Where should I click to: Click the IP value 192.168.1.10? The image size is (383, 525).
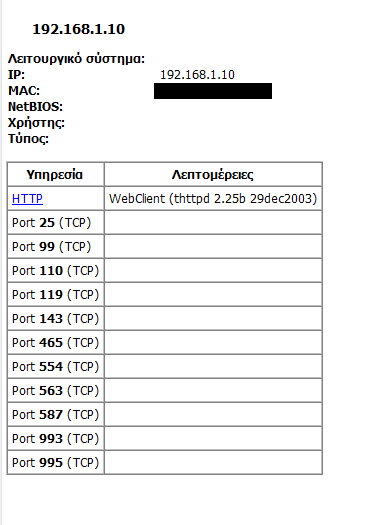click(197, 75)
